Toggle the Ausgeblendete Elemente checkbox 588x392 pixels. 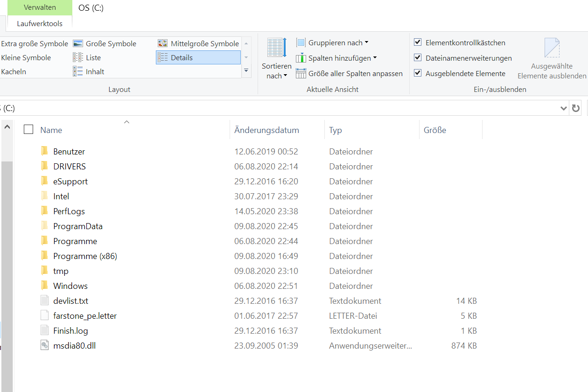418,73
